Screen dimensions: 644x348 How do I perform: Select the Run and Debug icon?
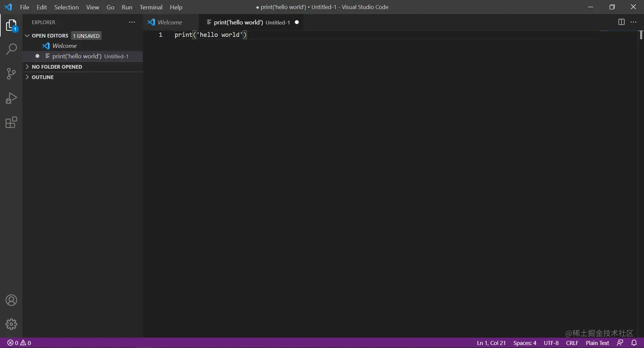tap(11, 98)
